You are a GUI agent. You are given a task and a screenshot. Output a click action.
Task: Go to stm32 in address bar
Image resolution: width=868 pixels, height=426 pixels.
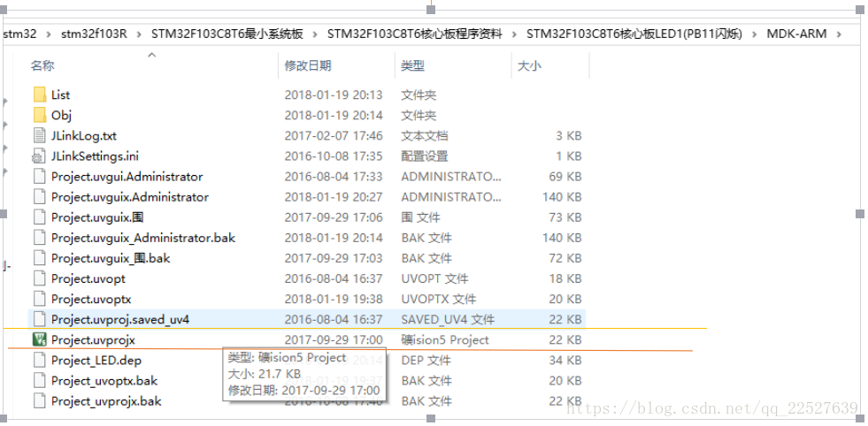(19, 34)
